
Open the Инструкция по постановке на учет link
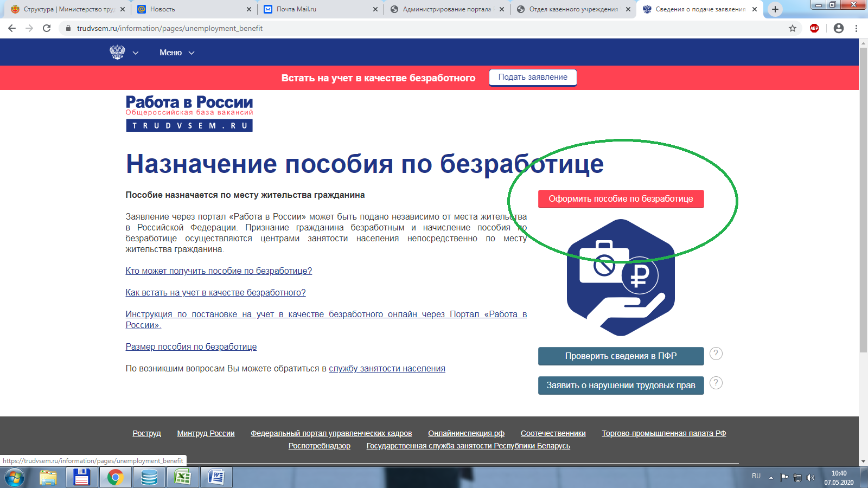pos(326,319)
